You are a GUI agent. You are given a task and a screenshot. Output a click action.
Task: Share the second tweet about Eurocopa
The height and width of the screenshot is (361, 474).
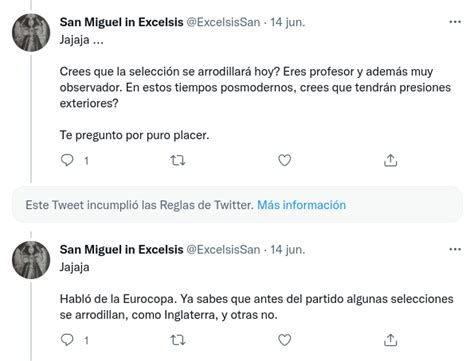coord(390,340)
